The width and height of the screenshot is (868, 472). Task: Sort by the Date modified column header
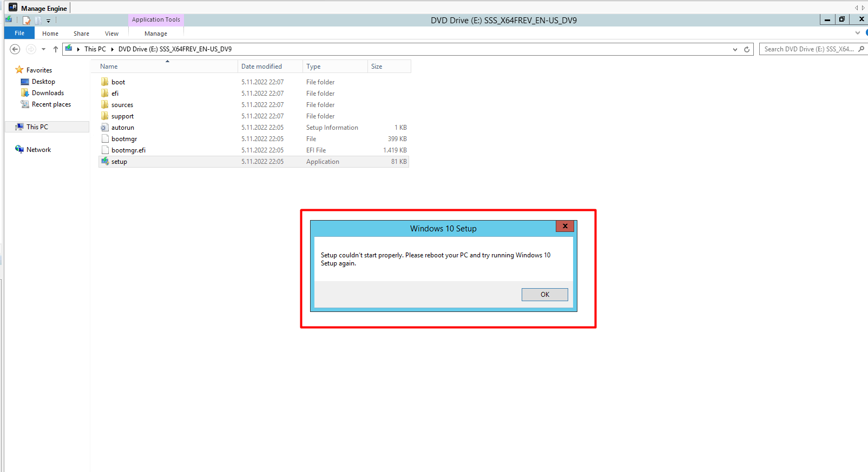[270, 67]
